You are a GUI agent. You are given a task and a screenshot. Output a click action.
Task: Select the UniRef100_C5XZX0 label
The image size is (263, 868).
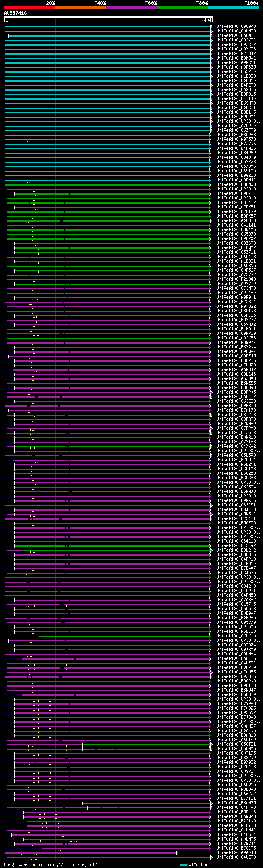pyautogui.click(x=236, y=72)
